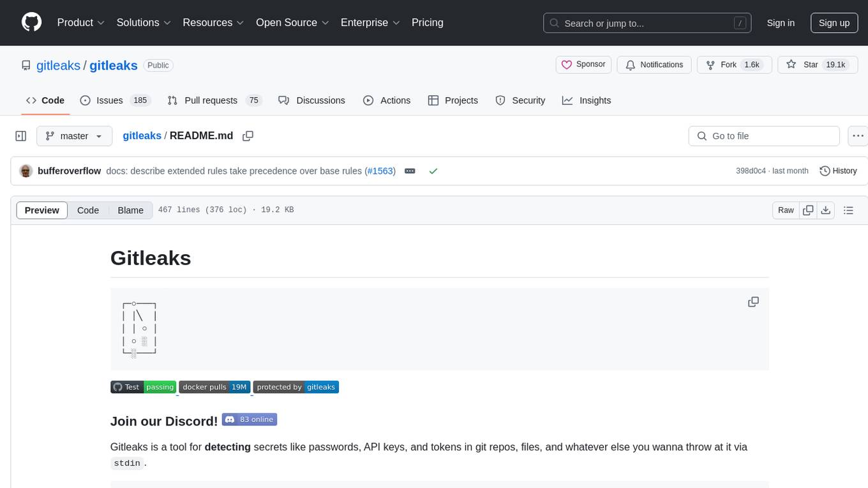The height and width of the screenshot is (488, 868).
Task: Expand the Resources menu
Action: pyautogui.click(x=213, y=22)
